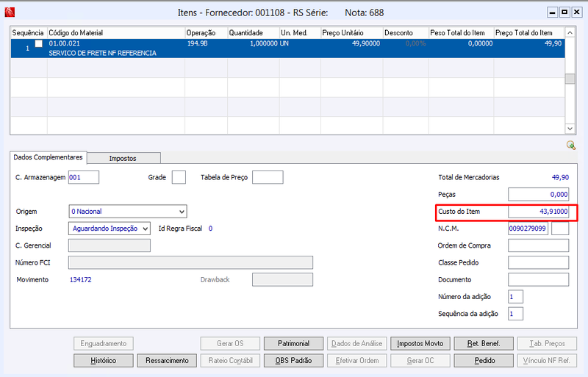The height and width of the screenshot is (377, 588).
Task: Click the Peso Total do Item header
Action: pyautogui.click(x=462, y=32)
